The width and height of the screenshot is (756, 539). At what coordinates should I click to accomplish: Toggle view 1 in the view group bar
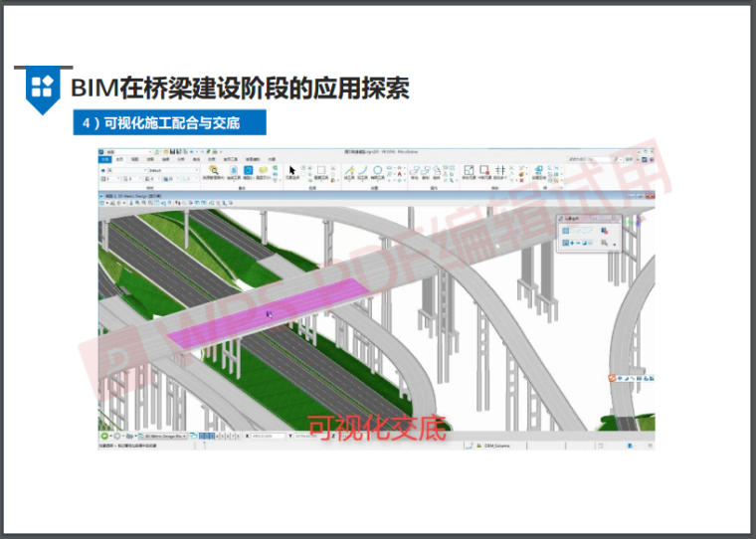203,436
